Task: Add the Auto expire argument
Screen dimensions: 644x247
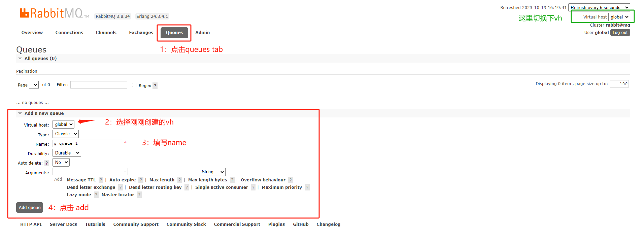Action: pos(123,180)
